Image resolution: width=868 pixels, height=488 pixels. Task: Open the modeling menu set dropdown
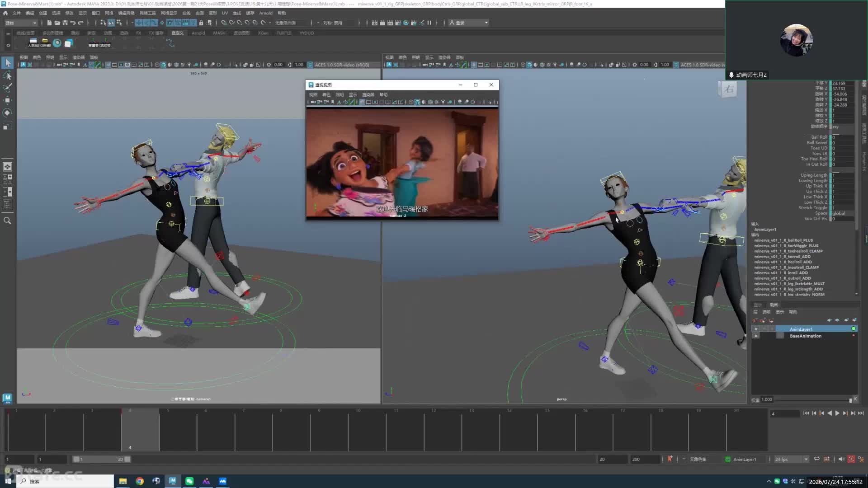click(21, 23)
